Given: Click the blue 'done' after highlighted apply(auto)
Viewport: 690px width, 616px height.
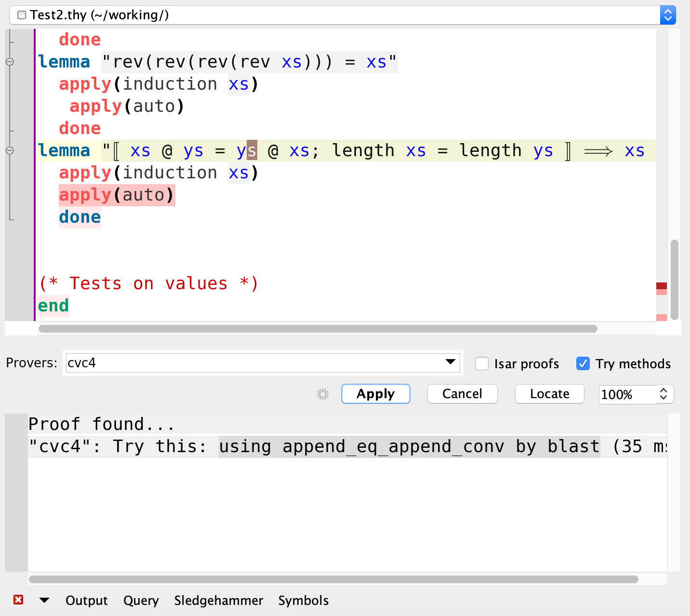Looking at the screenshot, I should pos(80,217).
